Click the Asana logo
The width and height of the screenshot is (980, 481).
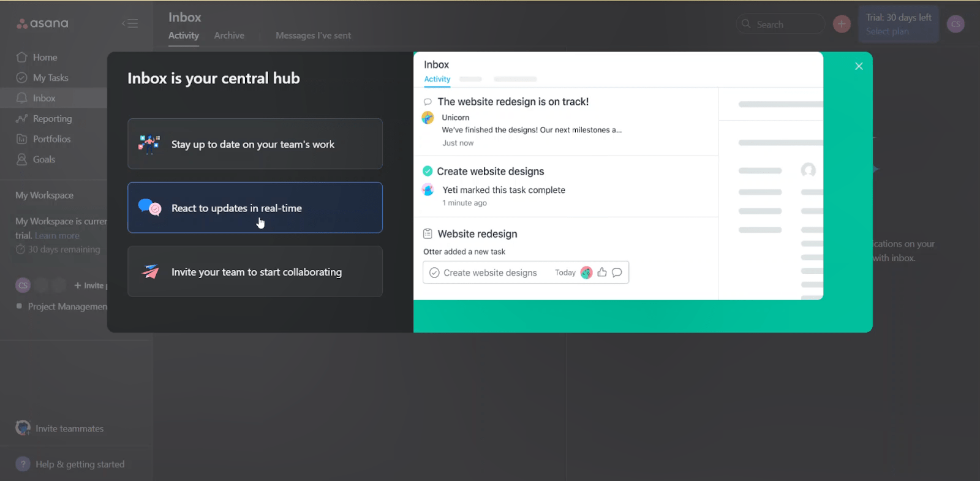[42, 23]
